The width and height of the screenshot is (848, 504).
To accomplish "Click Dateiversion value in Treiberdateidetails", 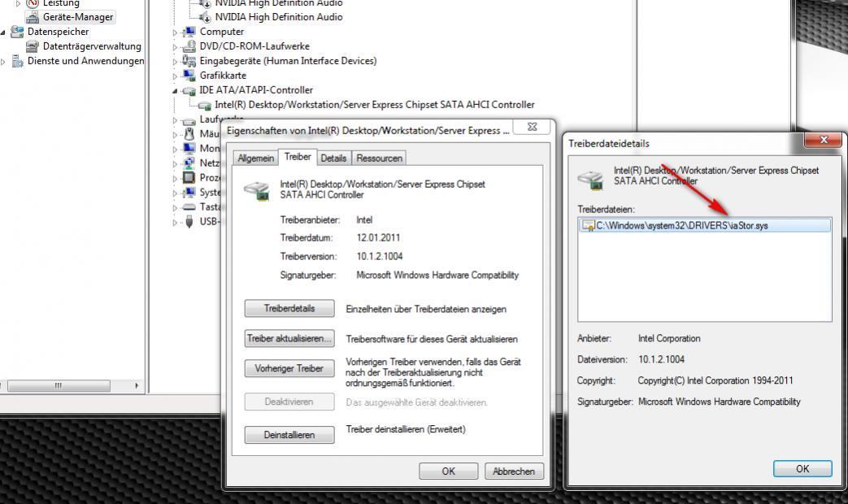I will point(662,359).
